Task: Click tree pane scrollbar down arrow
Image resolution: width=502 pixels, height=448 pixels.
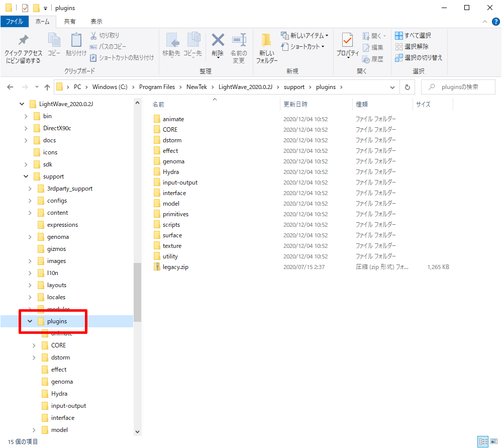Action: [x=137, y=431]
